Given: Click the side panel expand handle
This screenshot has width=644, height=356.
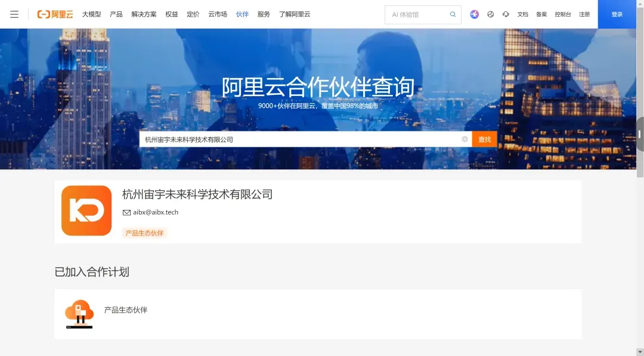Looking at the screenshot, I should click(x=640, y=134).
